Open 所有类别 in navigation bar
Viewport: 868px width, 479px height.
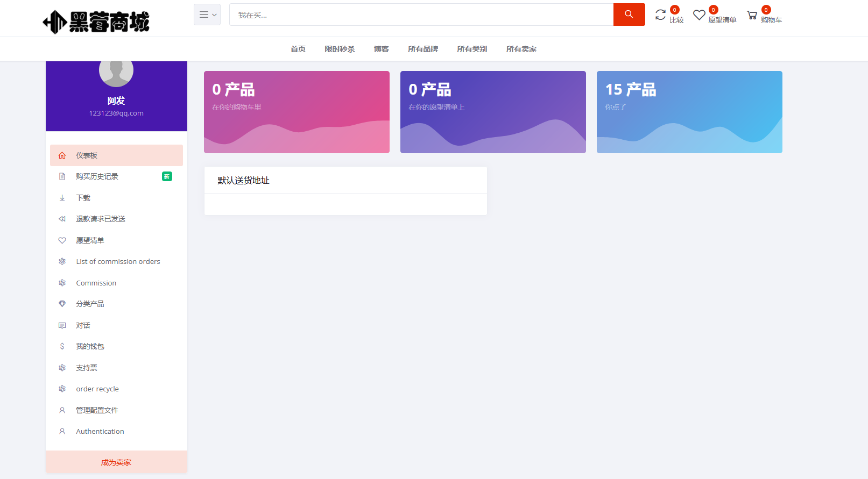click(x=472, y=49)
